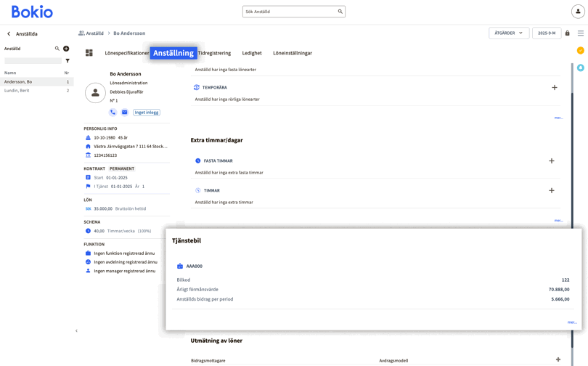Click the email icon under Bo Andersson
The height and width of the screenshot is (366, 588).
point(124,113)
